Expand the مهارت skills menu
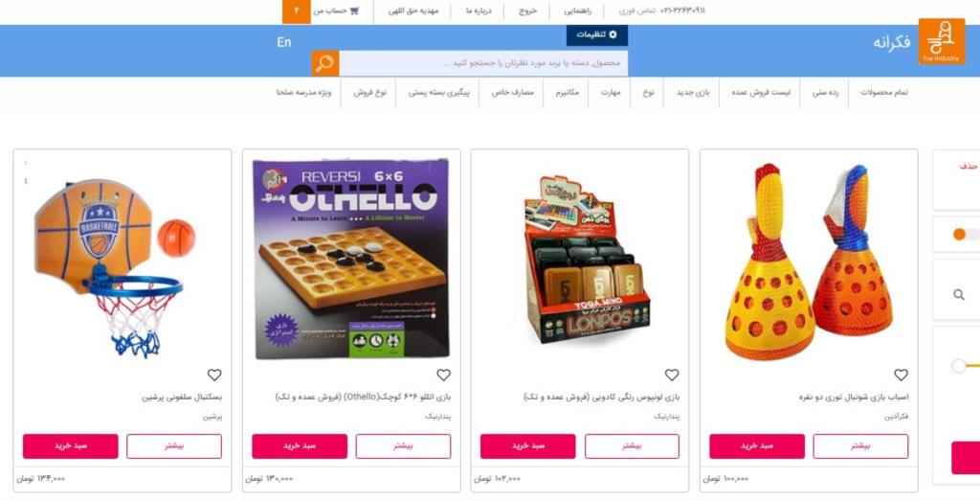Image resolution: width=980 pixels, height=501 pixels. (611, 93)
